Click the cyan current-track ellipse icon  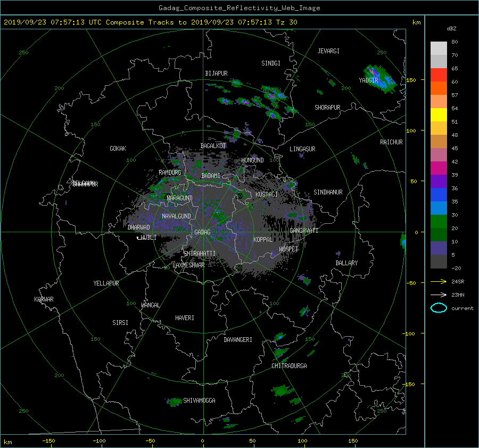(439, 308)
